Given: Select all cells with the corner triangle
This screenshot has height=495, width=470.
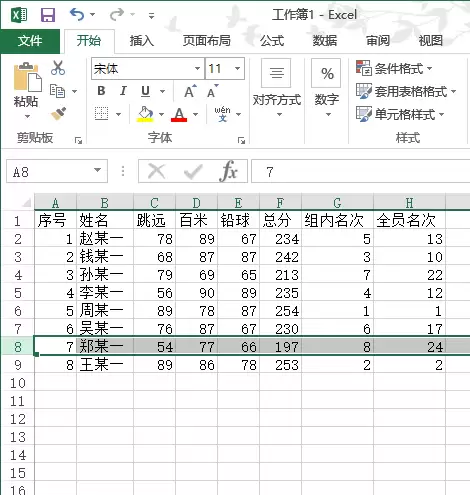Looking at the screenshot, I should 26,202.
